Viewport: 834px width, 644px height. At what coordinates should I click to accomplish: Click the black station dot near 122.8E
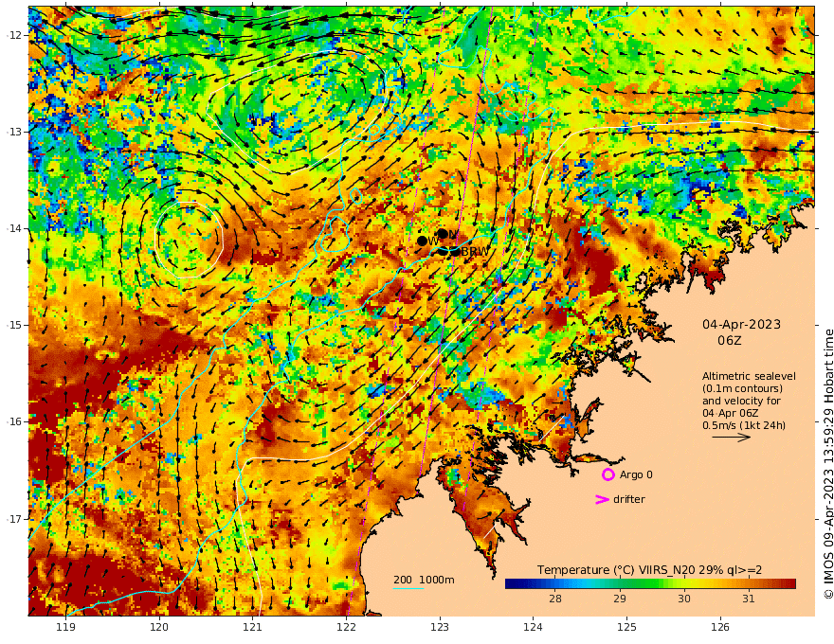pyautogui.click(x=423, y=241)
